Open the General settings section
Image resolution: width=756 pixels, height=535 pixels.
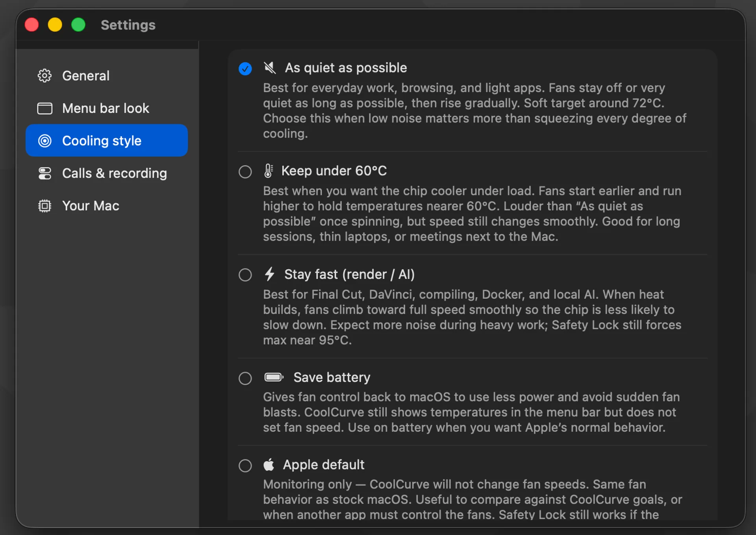[107, 76]
